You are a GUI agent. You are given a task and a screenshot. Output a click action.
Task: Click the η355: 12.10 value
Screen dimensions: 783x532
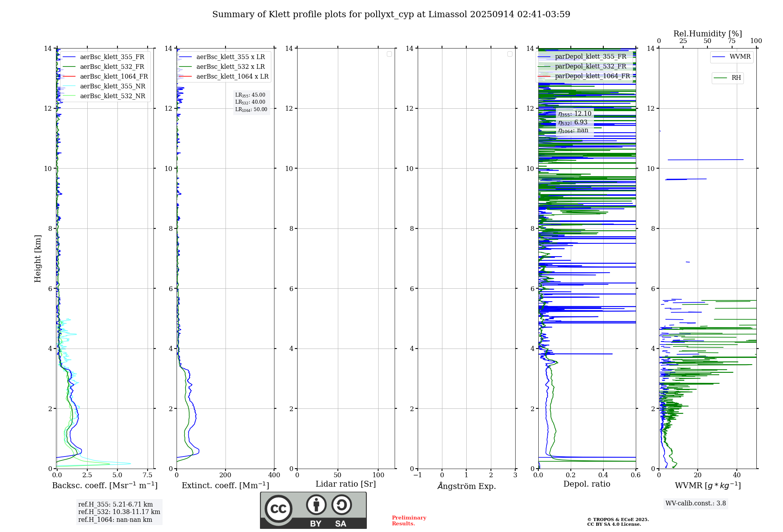[575, 114]
